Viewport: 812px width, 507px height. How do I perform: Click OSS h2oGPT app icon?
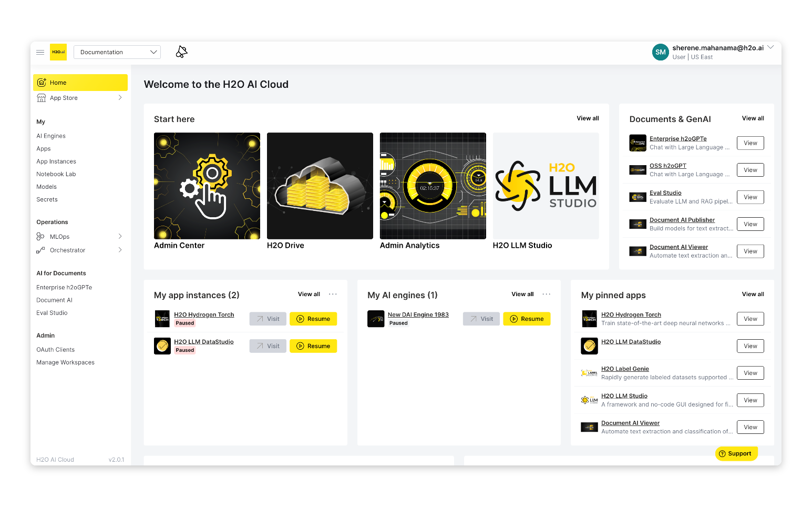coord(638,170)
